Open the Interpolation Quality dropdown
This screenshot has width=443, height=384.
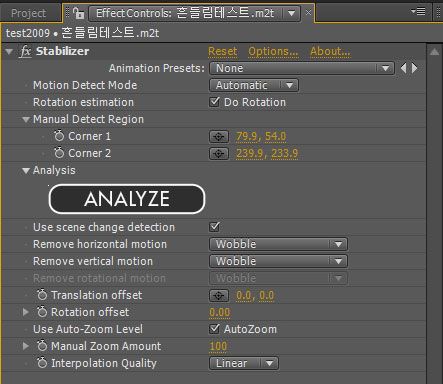click(244, 363)
